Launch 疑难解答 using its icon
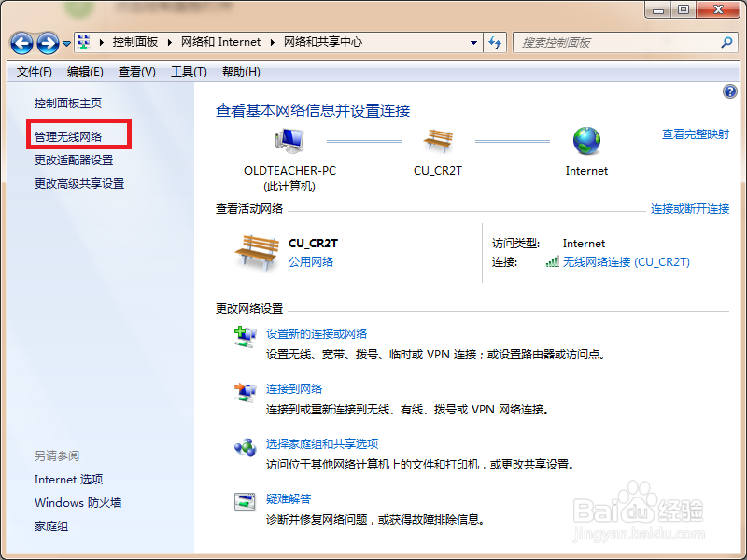 click(x=245, y=500)
